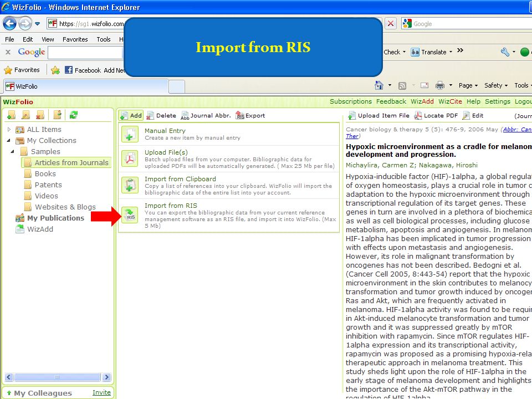Open the Tools menu in menu bar
This screenshot has width=532, height=399.
104,39
